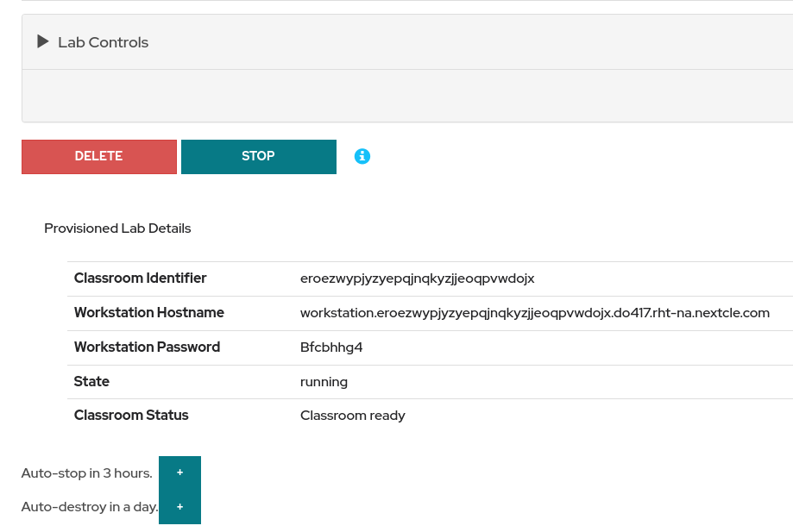Select the classroom identifier value text
Screen dimensions: 793x532
(417, 279)
